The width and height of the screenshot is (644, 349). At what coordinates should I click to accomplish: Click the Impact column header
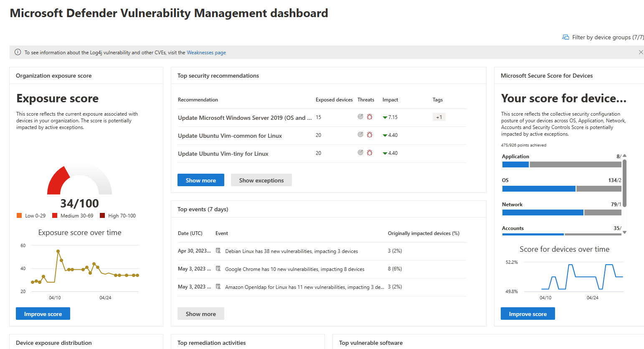coord(390,100)
